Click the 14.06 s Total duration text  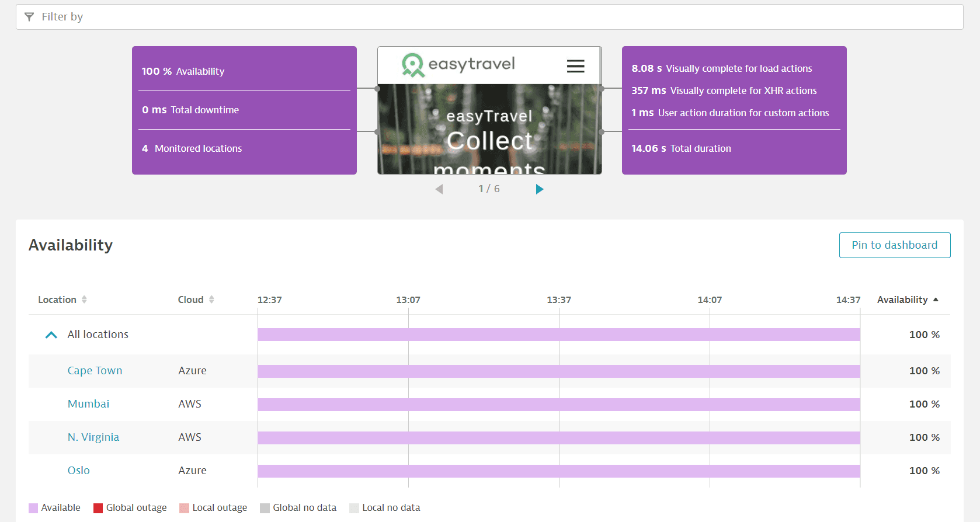pyautogui.click(x=681, y=148)
